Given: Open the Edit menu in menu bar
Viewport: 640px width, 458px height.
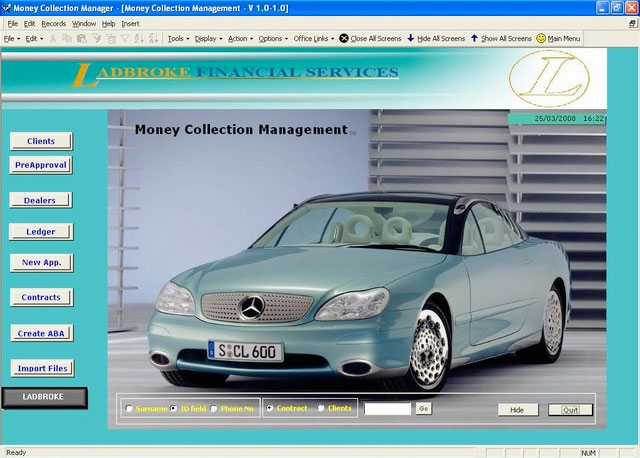Looking at the screenshot, I should click(x=29, y=24).
